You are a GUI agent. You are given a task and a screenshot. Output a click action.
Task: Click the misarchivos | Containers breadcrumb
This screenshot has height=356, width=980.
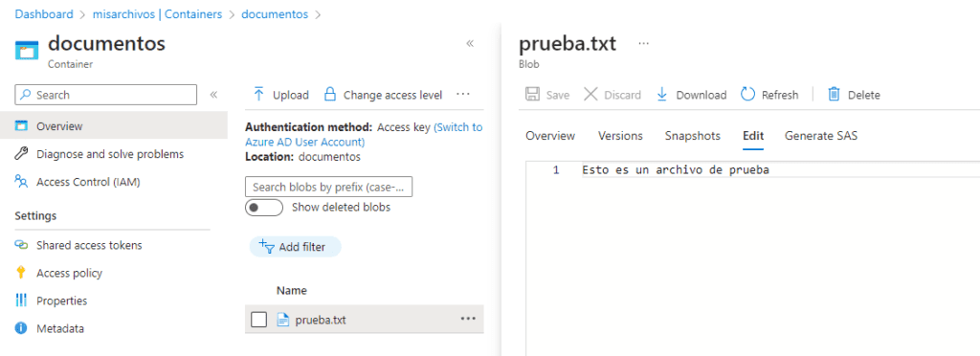[158, 13]
